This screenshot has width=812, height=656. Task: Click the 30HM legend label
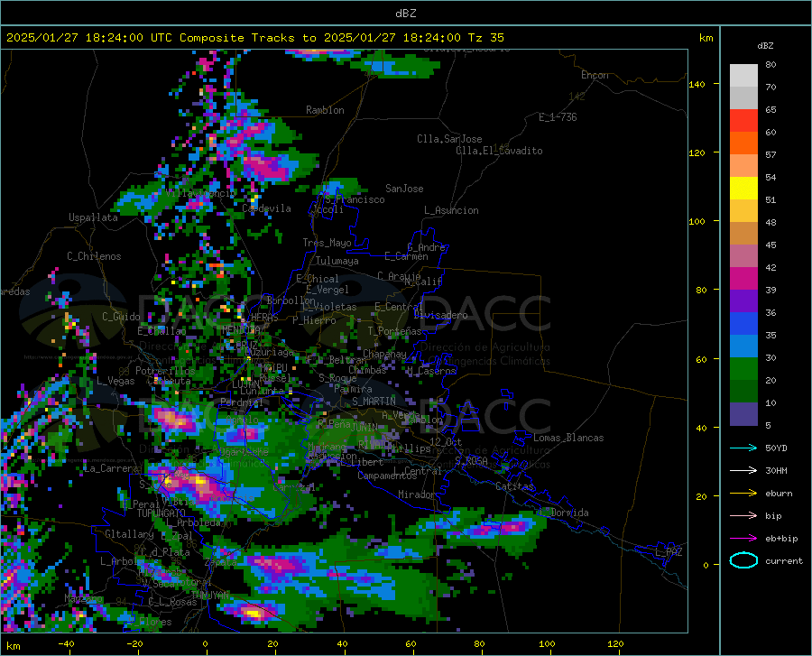click(776, 470)
